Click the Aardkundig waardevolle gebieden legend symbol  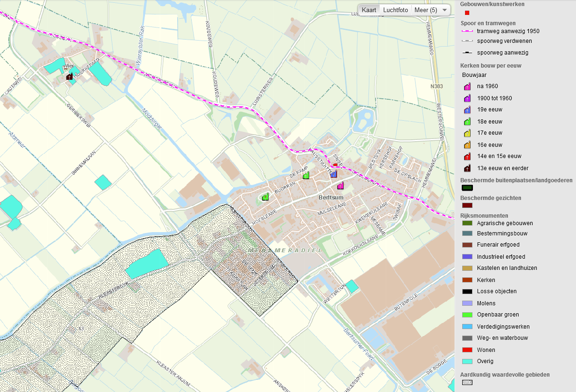[x=466, y=382]
